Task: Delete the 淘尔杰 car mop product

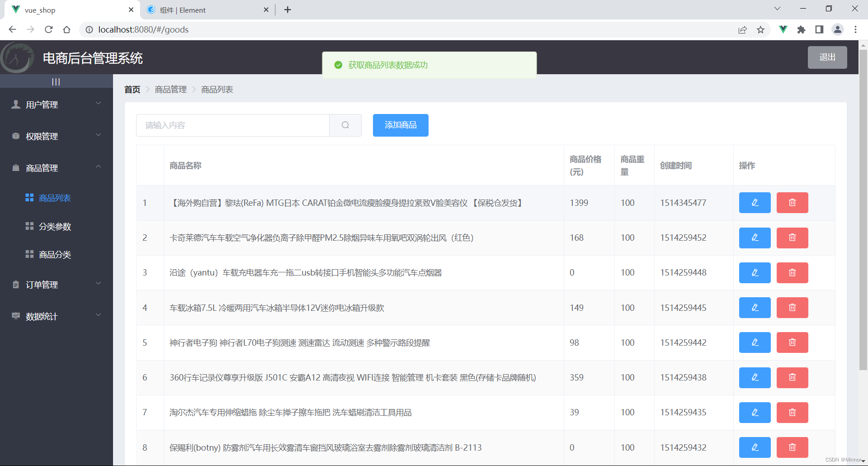Action: click(792, 413)
